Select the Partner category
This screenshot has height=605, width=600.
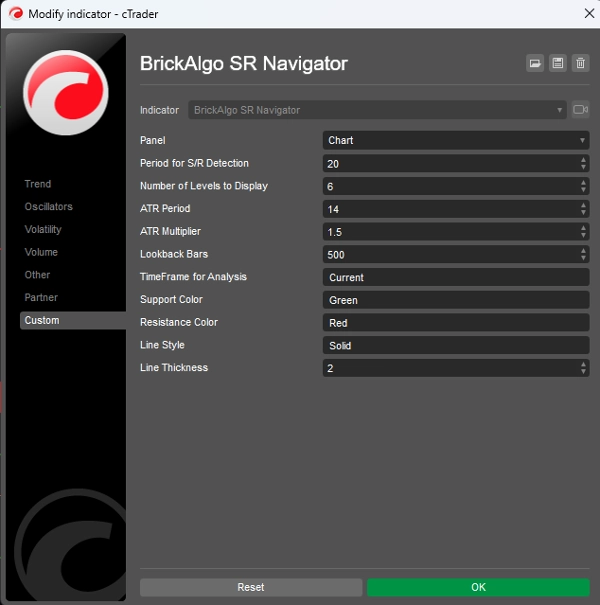point(41,297)
